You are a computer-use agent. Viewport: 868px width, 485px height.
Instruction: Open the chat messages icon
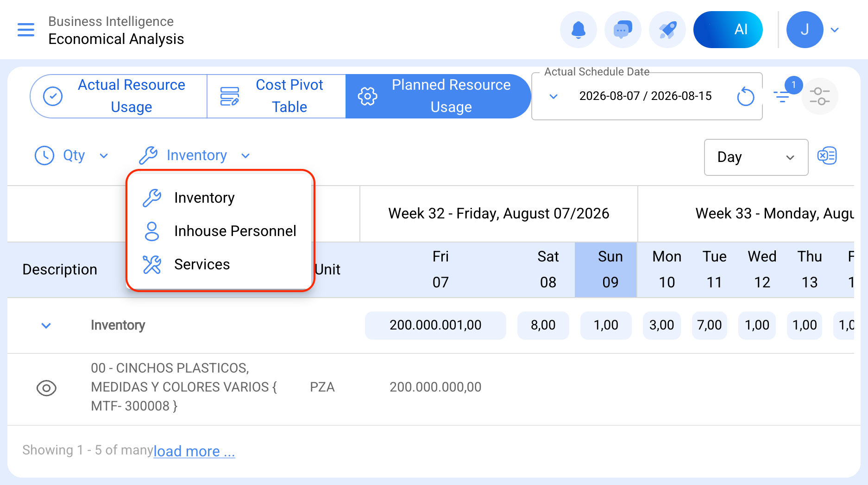623,30
